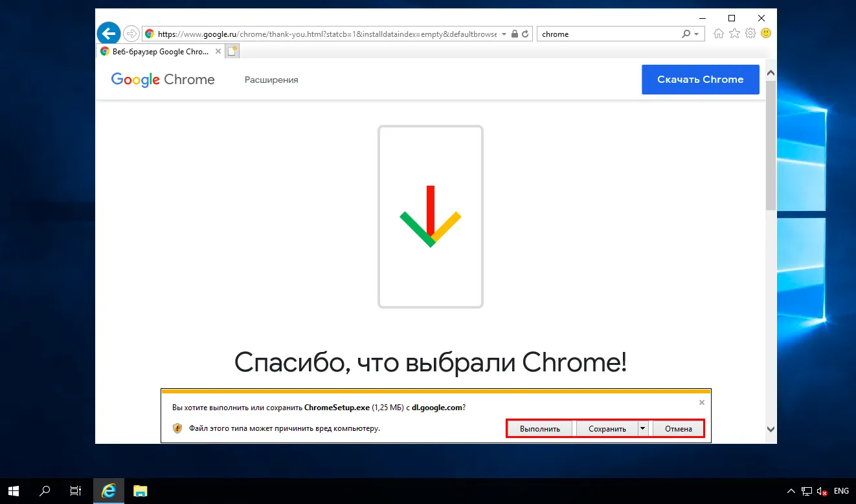Open taskbar search magnifier
The image size is (856, 504).
click(45, 491)
